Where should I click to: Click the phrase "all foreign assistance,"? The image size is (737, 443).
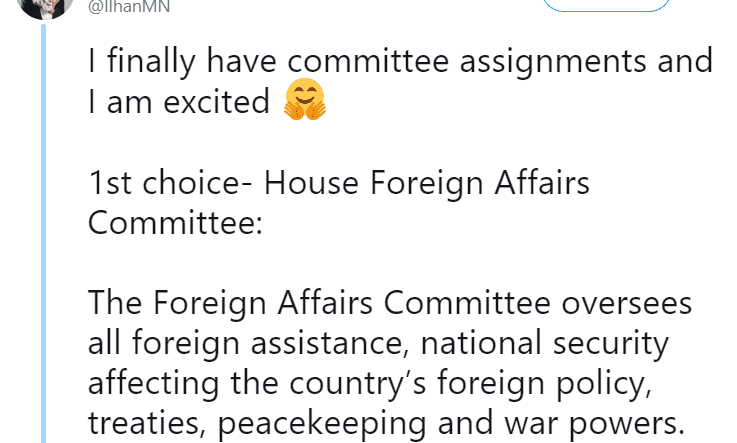tap(249, 343)
